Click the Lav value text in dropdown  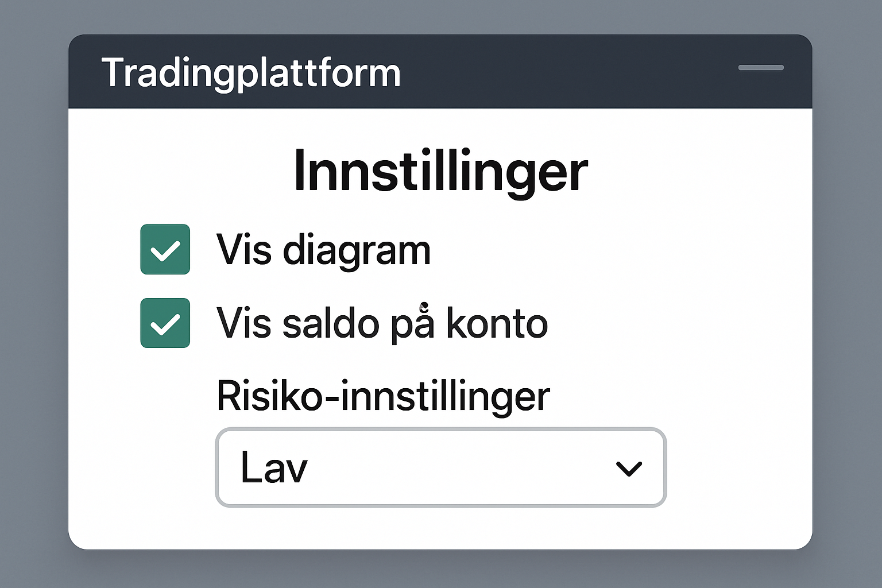274,467
